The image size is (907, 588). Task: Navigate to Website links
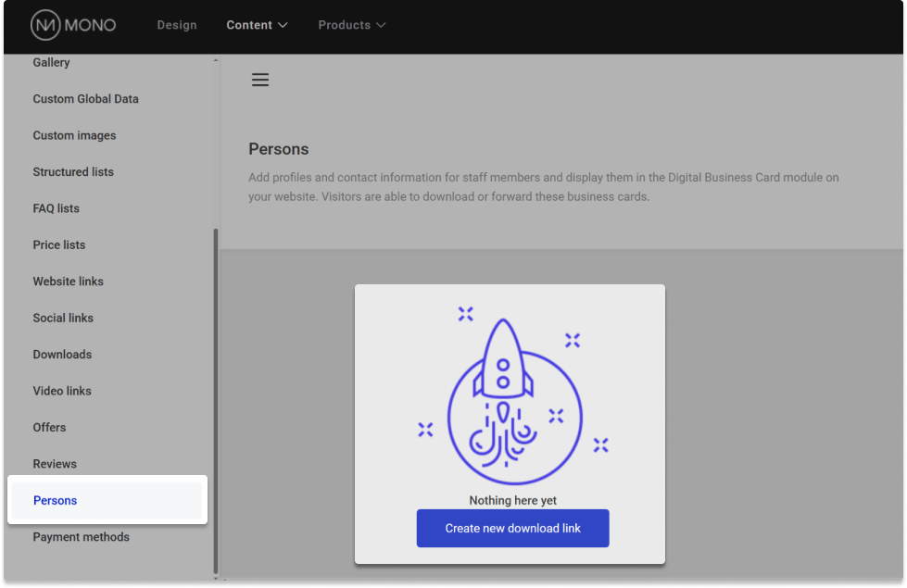point(69,281)
